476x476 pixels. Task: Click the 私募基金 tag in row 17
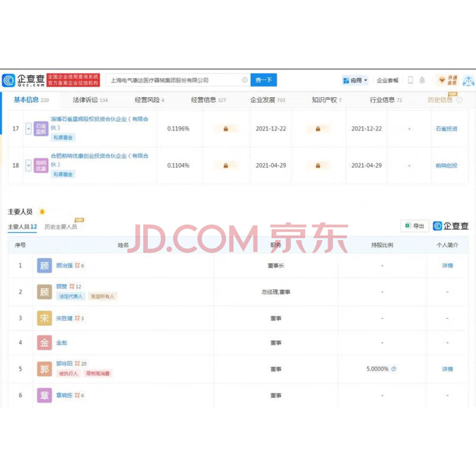coord(63,137)
